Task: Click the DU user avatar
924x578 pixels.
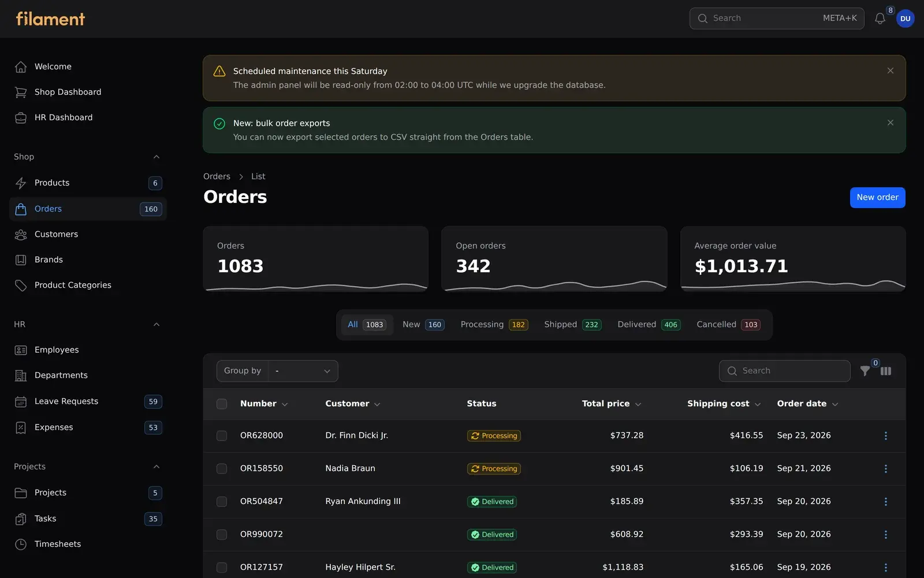Action: coord(905,18)
